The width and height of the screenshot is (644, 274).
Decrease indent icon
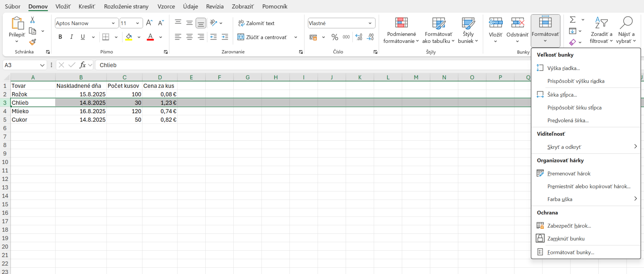click(214, 37)
